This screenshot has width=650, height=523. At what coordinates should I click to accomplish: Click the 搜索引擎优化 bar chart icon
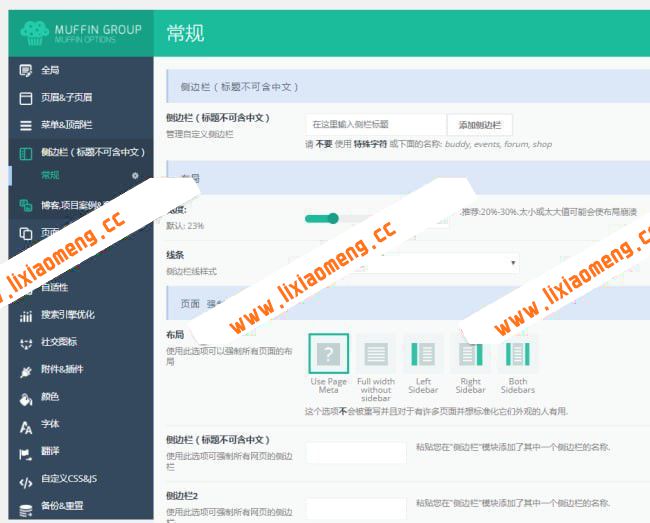point(26,316)
